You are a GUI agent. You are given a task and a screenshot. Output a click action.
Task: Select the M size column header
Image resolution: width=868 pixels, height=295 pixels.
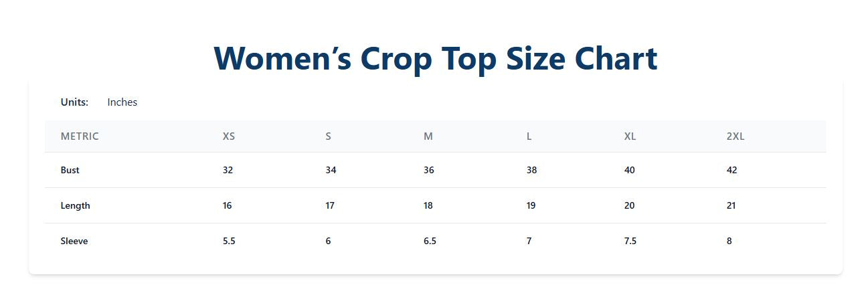coord(428,136)
